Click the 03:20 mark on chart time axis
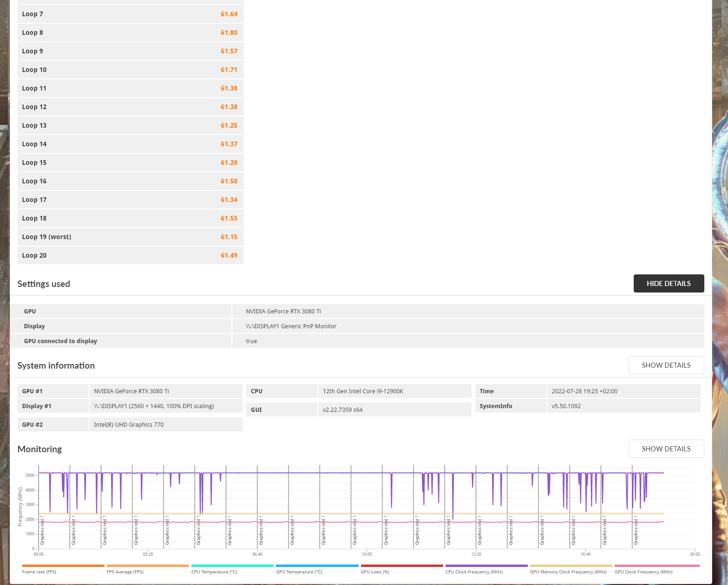This screenshot has height=585, width=728. pyautogui.click(x=148, y=554)
